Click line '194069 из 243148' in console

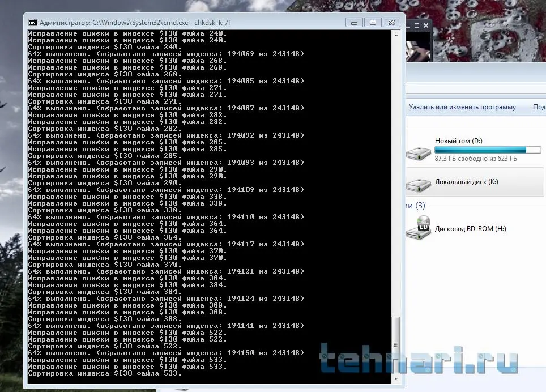point(166,54)
